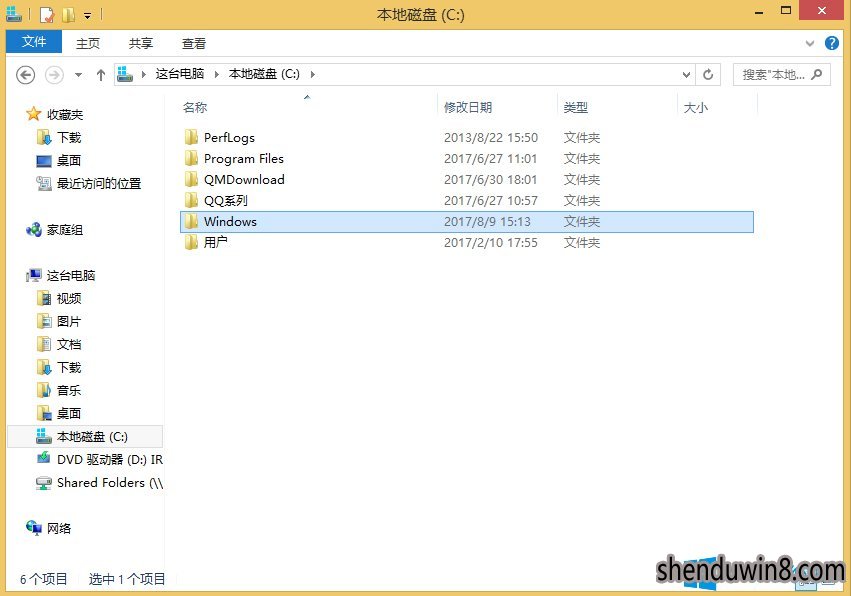
Task: Sort by the 修改日期 column header
Action: (x=468, y=107)
